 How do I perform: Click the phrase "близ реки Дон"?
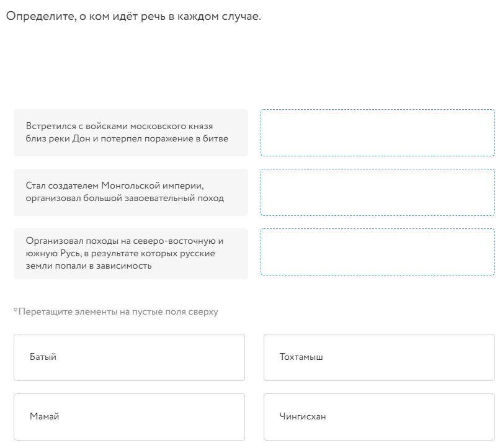[56, 138]
